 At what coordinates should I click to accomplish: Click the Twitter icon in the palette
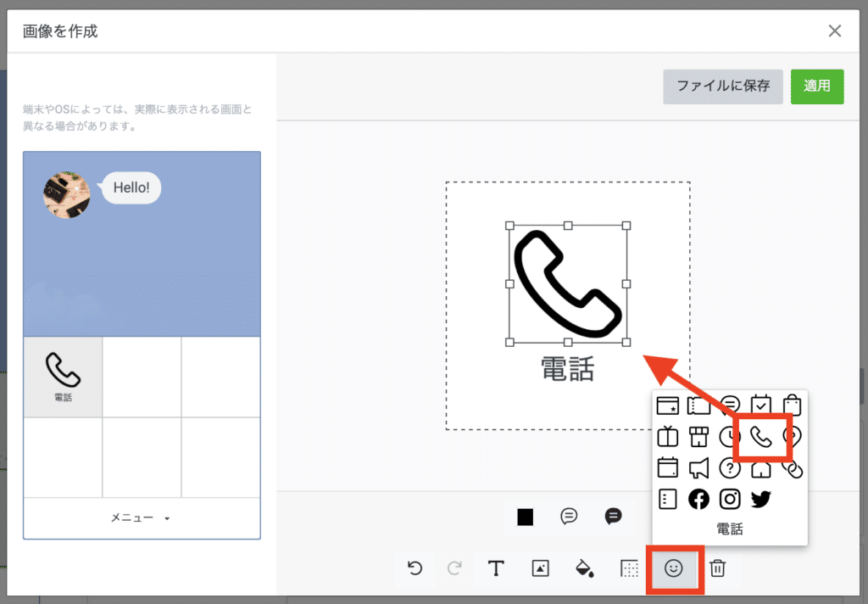[760, 500]
